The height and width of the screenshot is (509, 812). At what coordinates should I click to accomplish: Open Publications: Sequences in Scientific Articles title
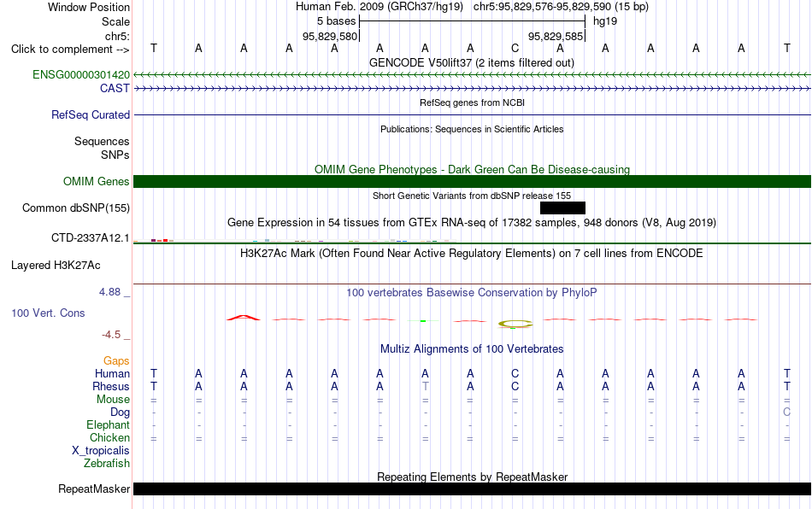pyautogui.click(x=472, y=129)
